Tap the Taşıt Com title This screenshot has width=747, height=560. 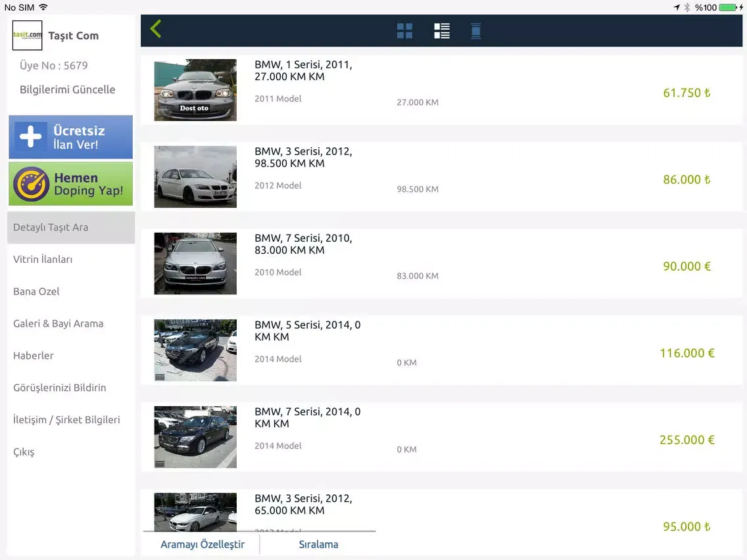tap(74, 35)
